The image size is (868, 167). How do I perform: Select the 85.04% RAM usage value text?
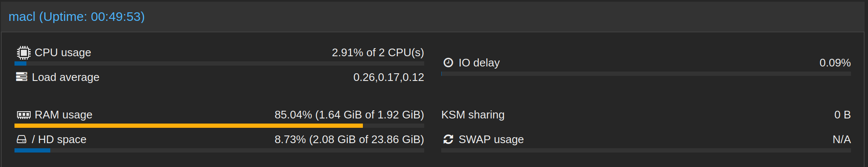(x=349, y=115)
